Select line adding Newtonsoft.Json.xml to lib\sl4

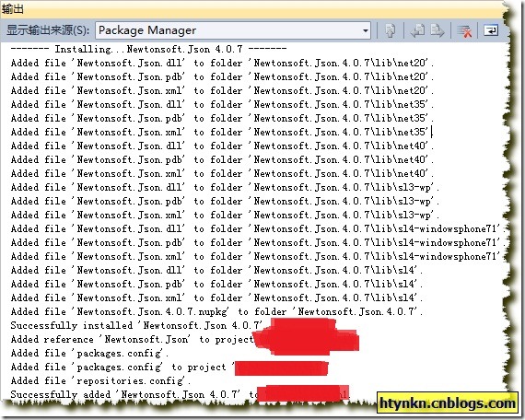tap(216, 297)
